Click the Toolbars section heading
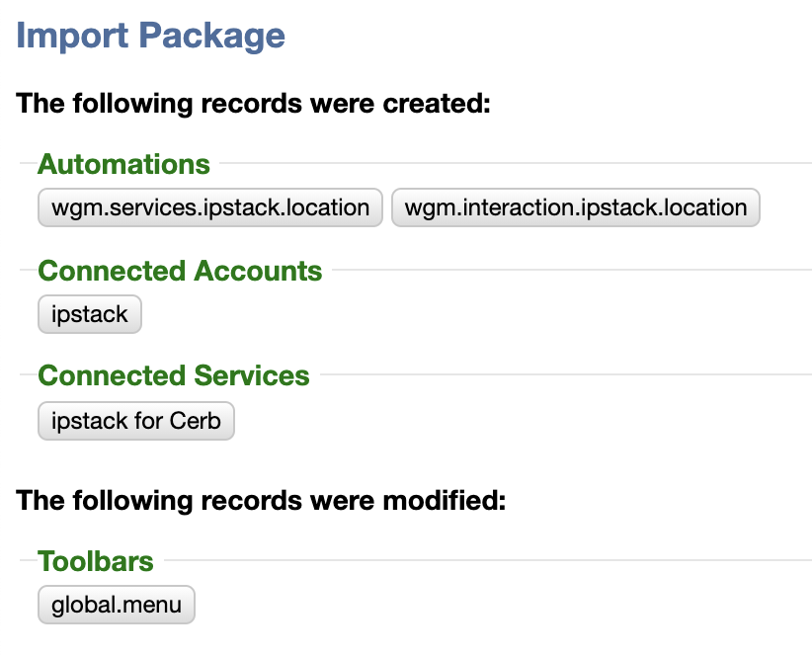Screen dimensions: 812x656 [96, 561]
